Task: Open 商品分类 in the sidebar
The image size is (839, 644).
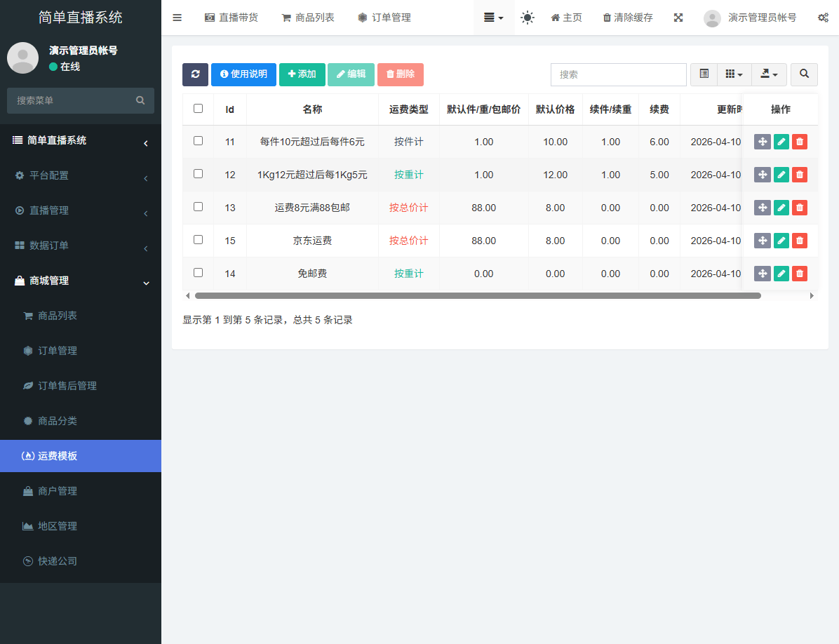Action: (80, 421)
